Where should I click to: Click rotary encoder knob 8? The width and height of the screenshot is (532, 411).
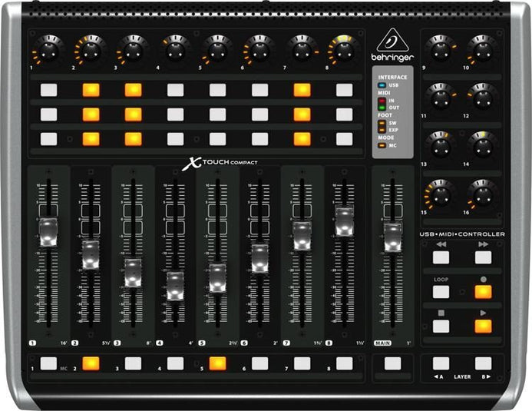tap(343, 49)
